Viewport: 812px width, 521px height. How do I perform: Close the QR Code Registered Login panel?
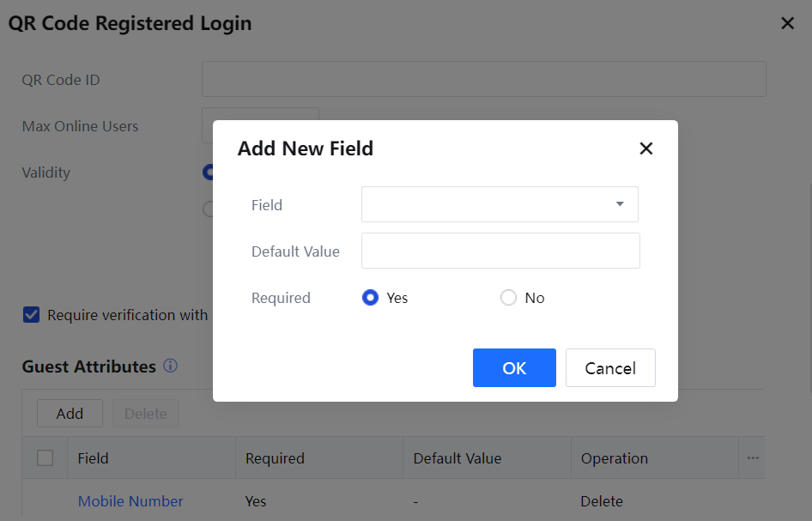(787, 24)
